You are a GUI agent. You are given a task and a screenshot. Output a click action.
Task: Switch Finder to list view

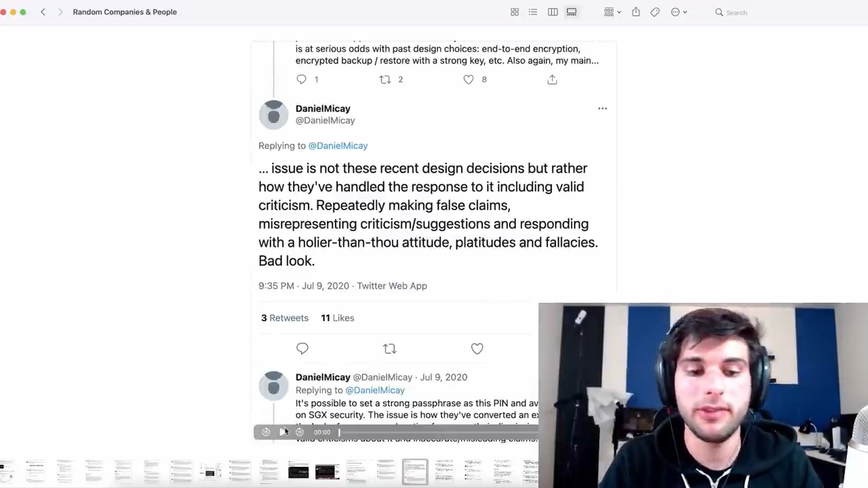point(533,12)
